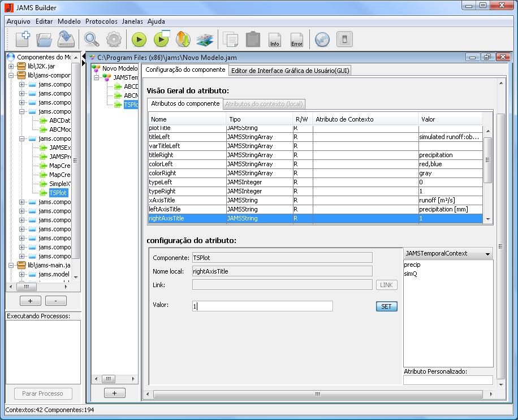Open the Info log icon
The width and height of the screenshot is (518, 420).
[275, 39]
